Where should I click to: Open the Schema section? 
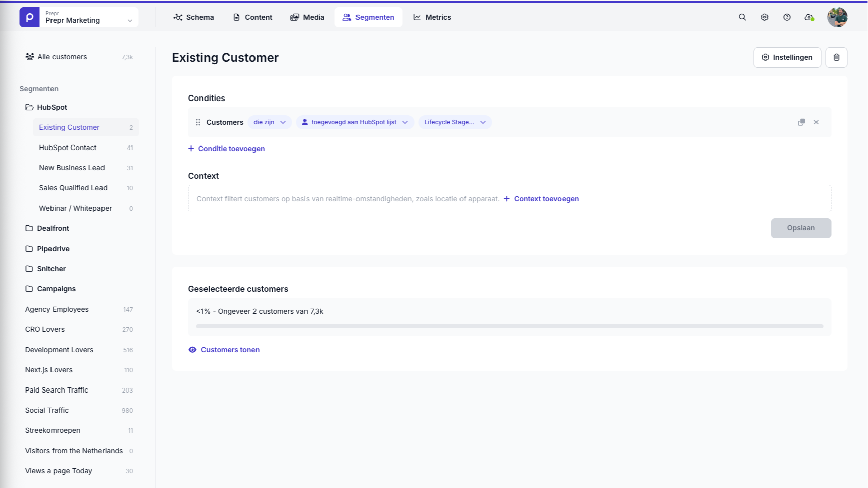[194, 17]
